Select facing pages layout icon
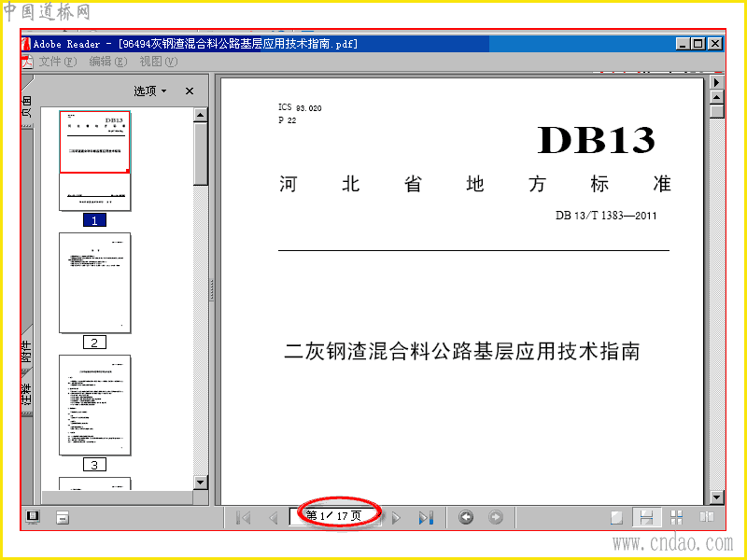Image resolution: width=747 pixels, height=560 pixels. click(x=707, y=517)
